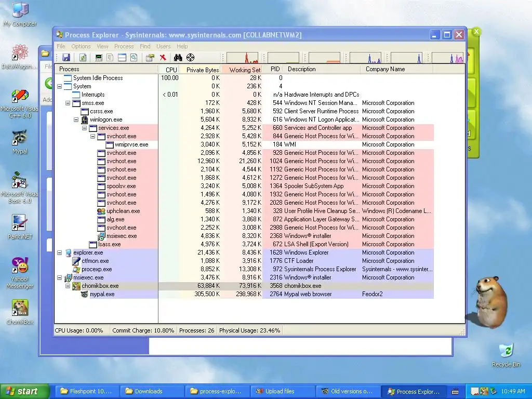Click the DLL/handle view toolbar icon
The height and width of the screenshot is (399, 532).
tap(134, 57)
